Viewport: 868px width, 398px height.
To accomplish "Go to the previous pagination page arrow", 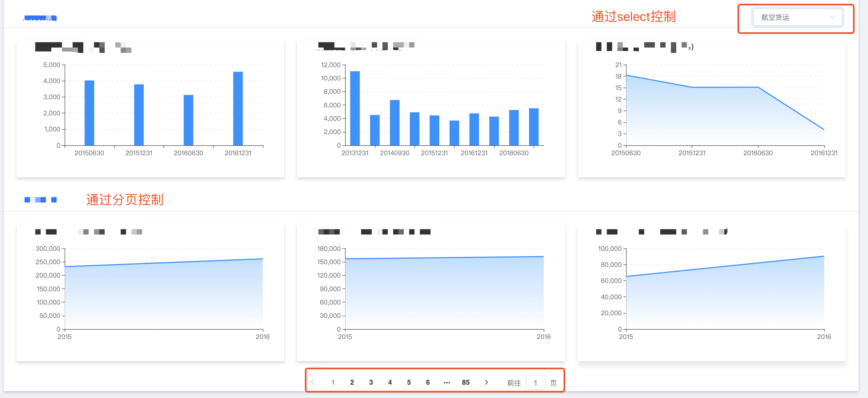I will 313,382.
